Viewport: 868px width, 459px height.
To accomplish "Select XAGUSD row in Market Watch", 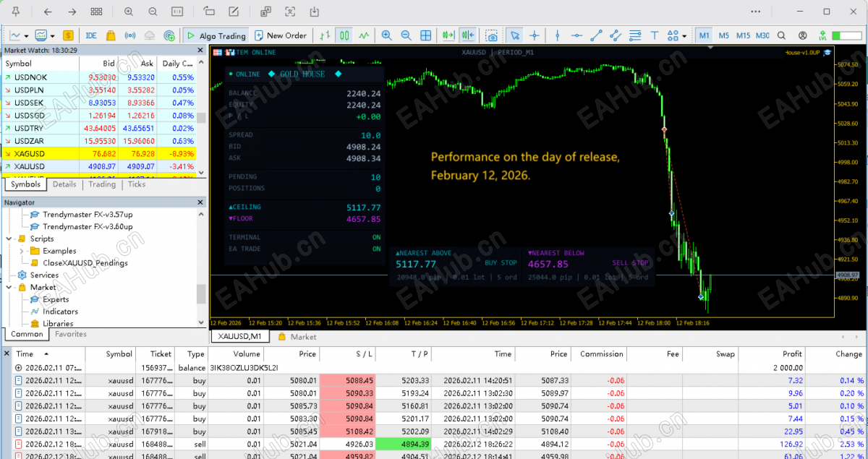I will (x=99, y=154).
